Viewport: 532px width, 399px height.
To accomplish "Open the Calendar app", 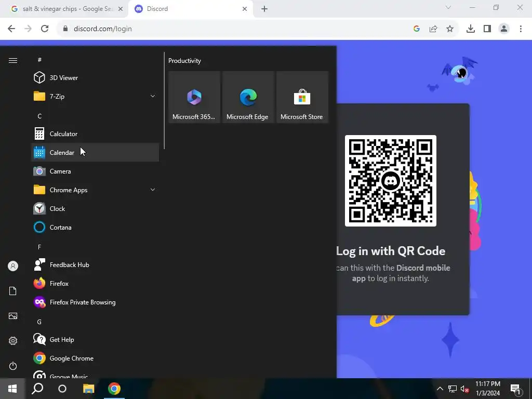I will pos(95,152).
